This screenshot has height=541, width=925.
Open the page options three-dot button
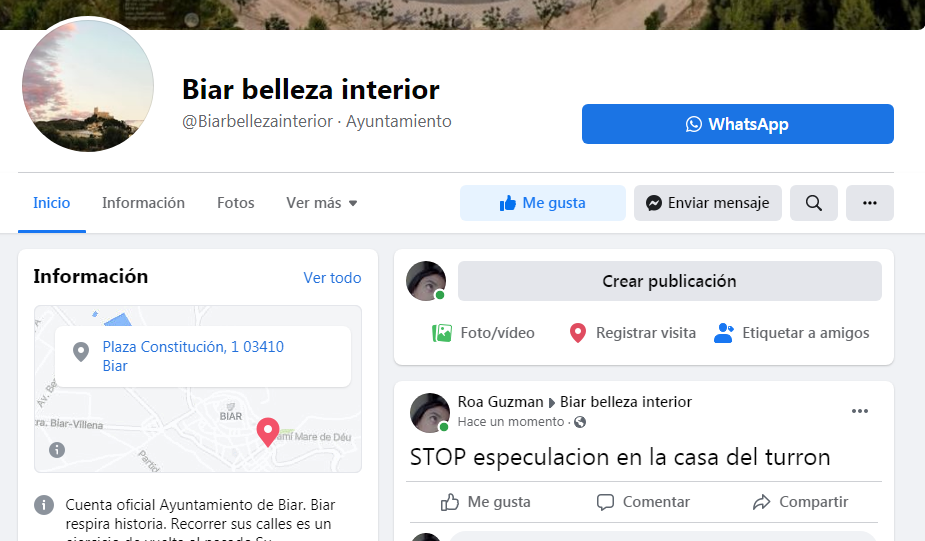pos(870,203)
